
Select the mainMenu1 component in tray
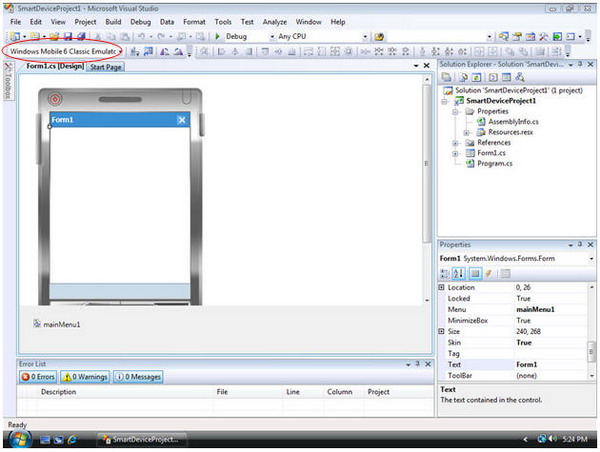coord(57,324)
